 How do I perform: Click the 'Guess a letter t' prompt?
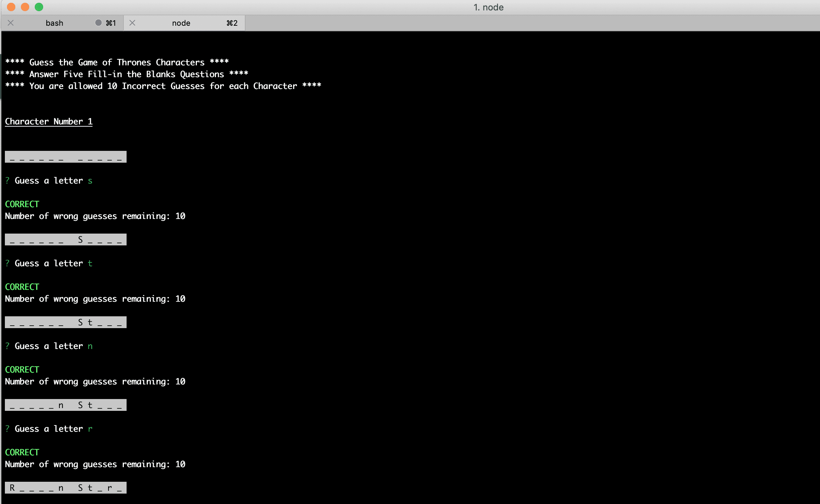point(49,263)
